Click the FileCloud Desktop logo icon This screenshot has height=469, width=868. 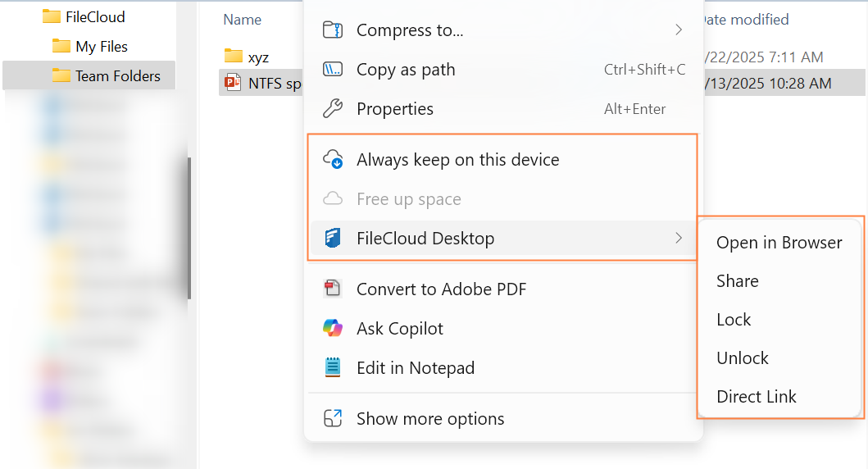point(333,239)
